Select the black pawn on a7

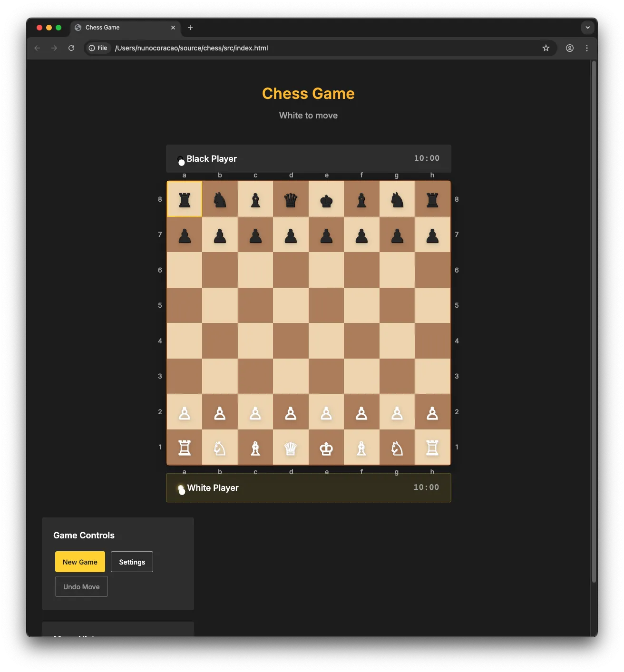pyautogui.click(x=185, y=234)
